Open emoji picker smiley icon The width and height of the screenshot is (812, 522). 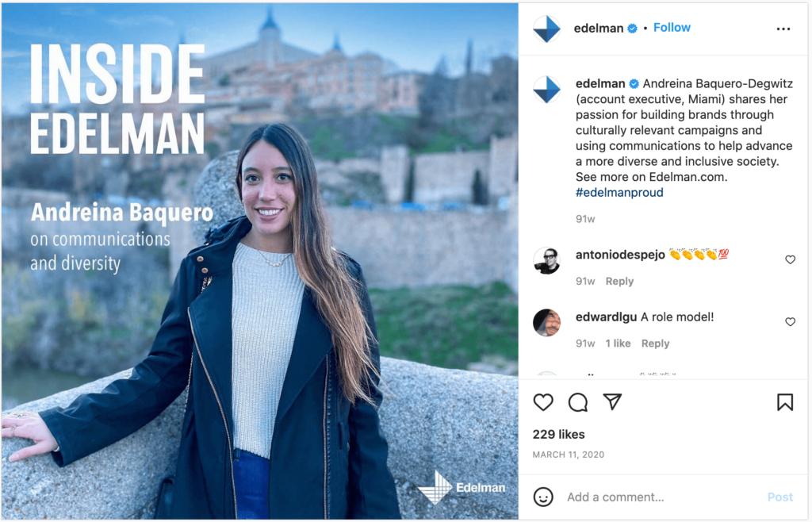(x=543, y=497)
